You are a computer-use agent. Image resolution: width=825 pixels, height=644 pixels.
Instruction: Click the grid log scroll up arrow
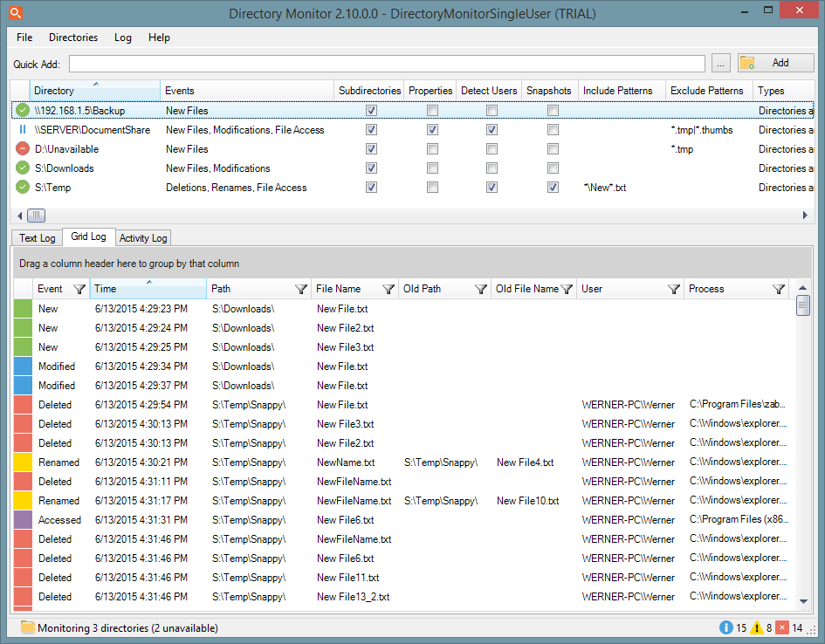pyautogui.click(x=803, y=288)
